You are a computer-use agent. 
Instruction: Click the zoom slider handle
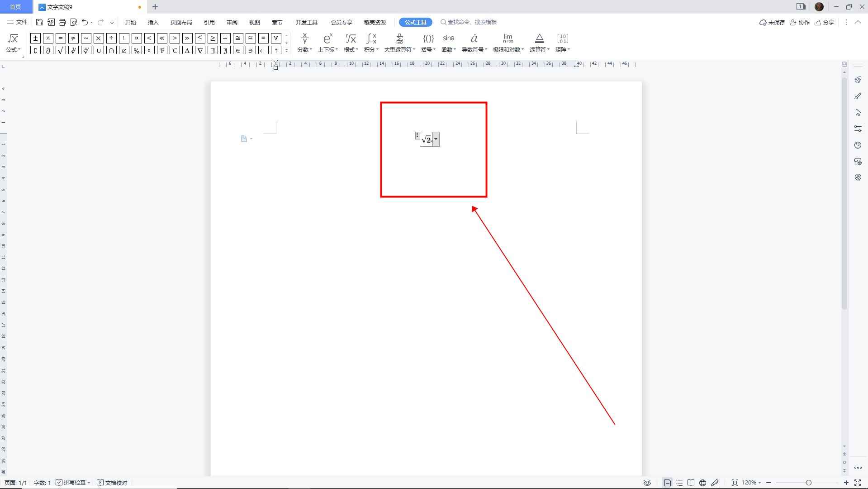click(x=808, y=483)
